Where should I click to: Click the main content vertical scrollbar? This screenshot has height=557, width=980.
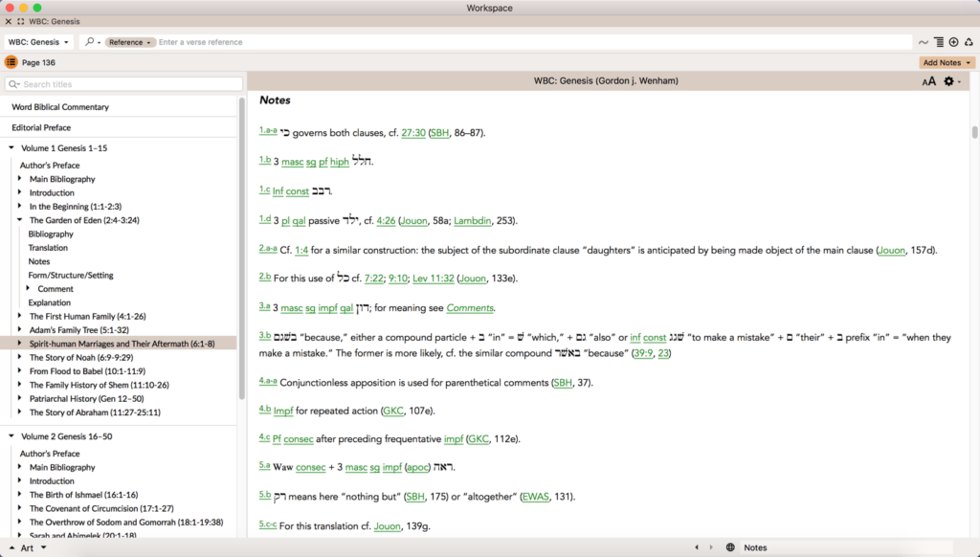974,133
